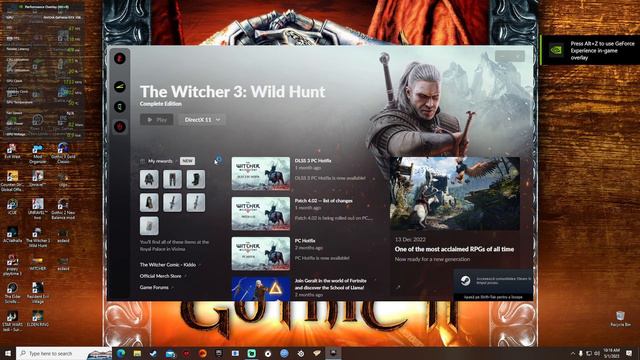Select the last sword reward in second row
Screen dimensions: 640x360
pos(196,202)
